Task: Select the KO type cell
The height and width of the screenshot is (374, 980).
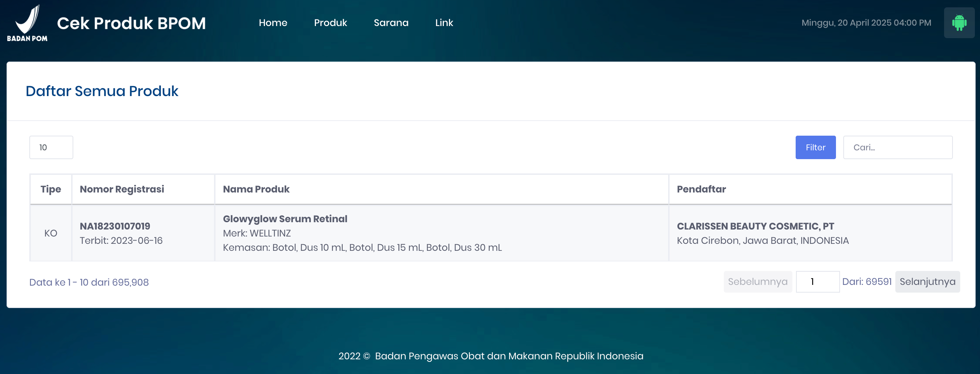Action: 51,233
